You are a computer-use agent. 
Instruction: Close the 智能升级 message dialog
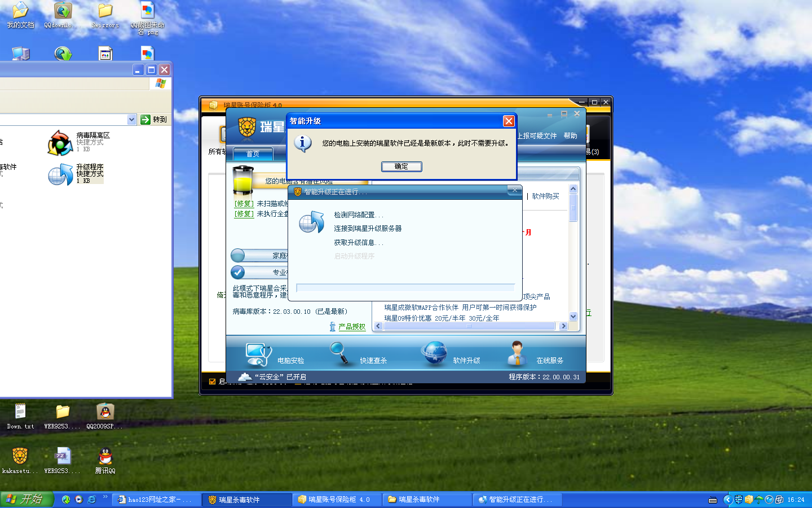click(x=509, y=121)
